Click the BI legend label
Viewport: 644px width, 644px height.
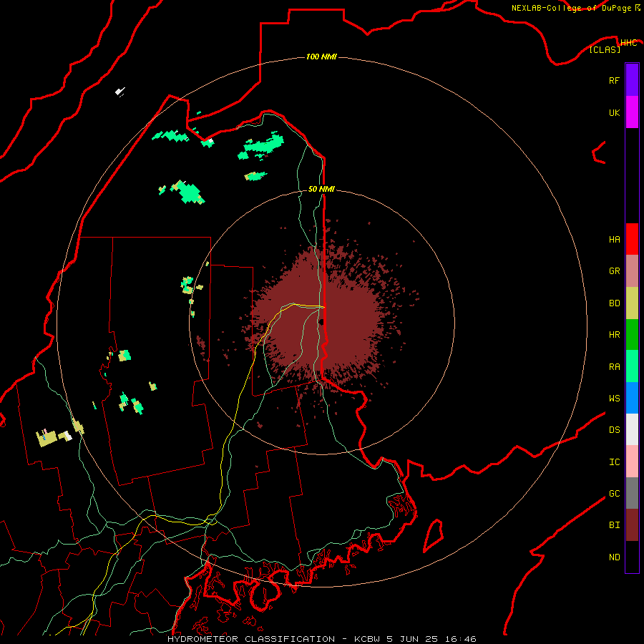[615, 525]
